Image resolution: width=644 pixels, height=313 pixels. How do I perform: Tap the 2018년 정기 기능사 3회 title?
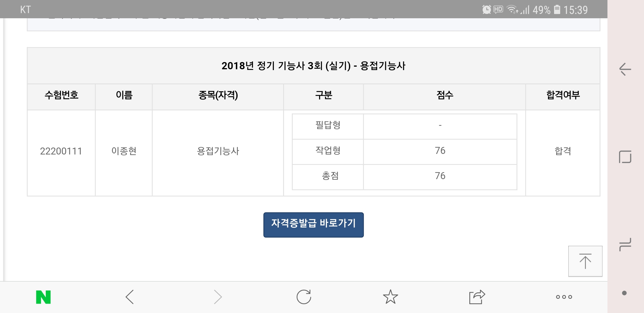tap(313, 66)
